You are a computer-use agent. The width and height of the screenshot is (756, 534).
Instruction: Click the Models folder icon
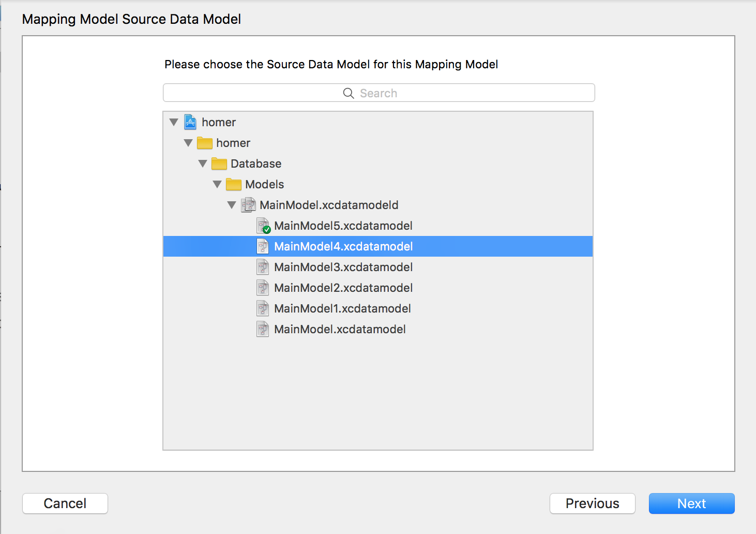click(x=234, y=184)
